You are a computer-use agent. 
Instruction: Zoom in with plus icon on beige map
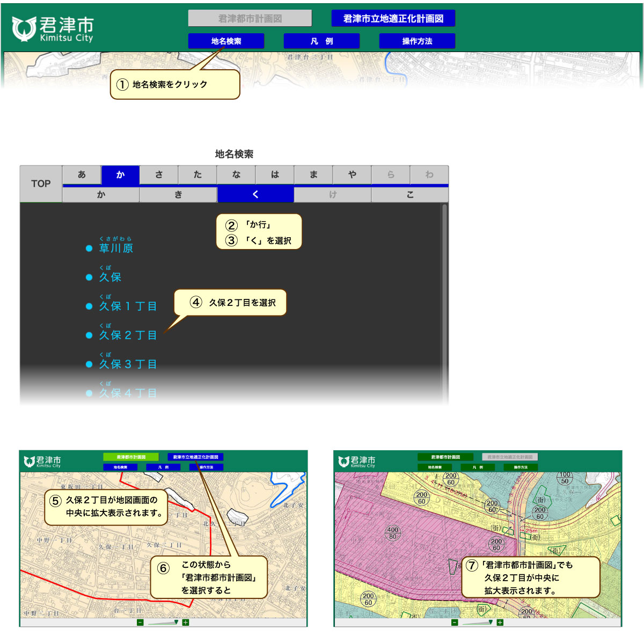(186, 623)
